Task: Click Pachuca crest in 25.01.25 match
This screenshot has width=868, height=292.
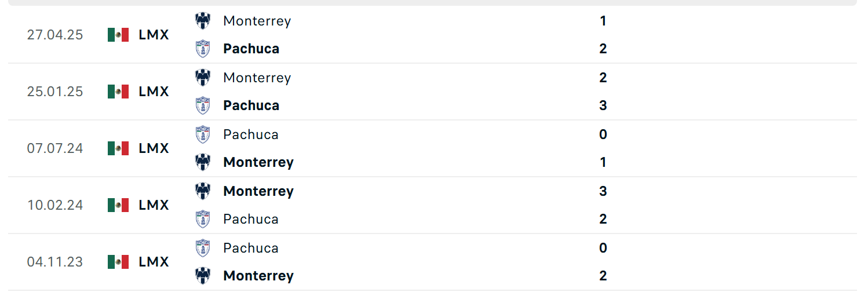Action: click(x=203, y=105)
